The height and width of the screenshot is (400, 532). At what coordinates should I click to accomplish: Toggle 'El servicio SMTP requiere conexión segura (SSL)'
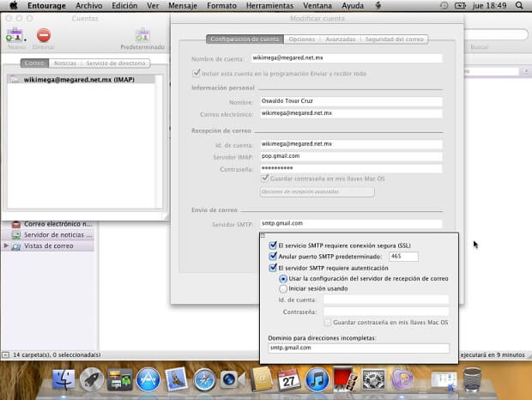coord(273,245)
